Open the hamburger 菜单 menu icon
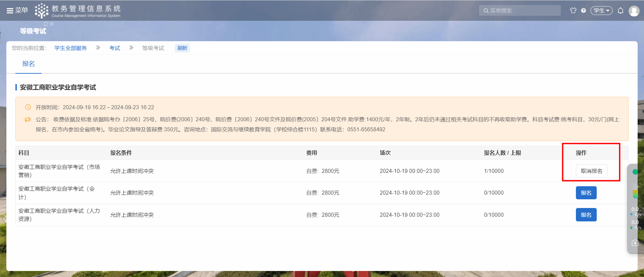Image resolution: width=644 pixels, height=277 pixels. tap(10, 11)
